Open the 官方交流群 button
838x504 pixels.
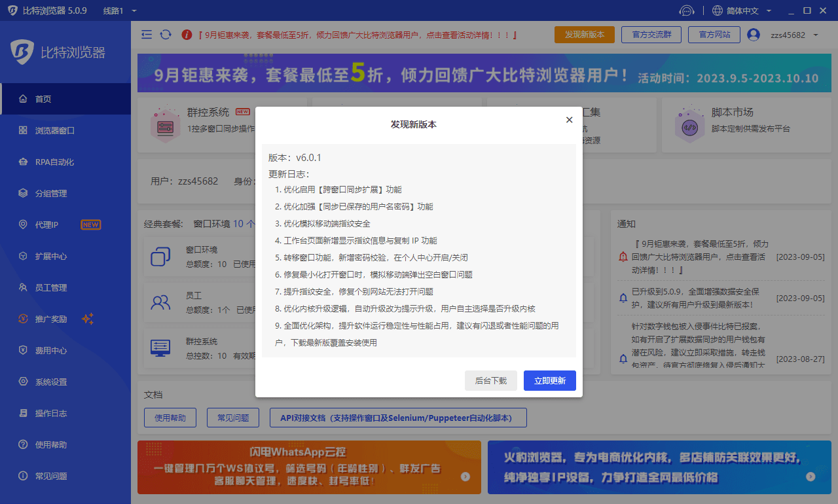[651, 35]
